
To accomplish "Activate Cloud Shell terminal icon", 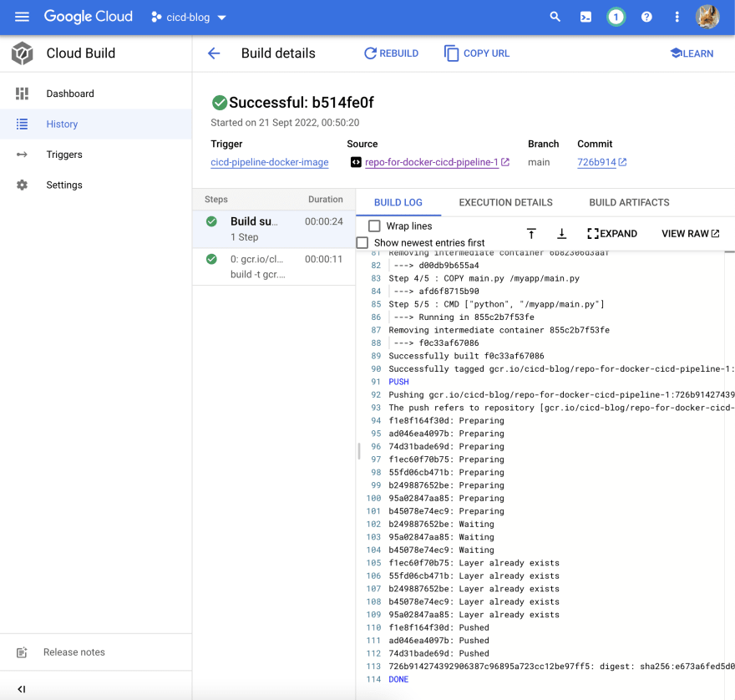I will pyautogui.click(x=585, y=18).
